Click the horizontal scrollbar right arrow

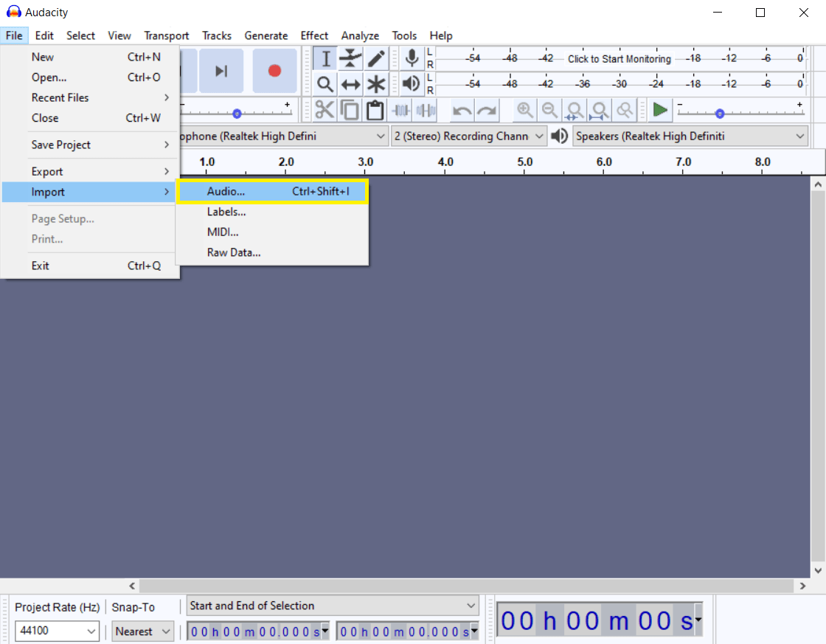click(802, 586)
